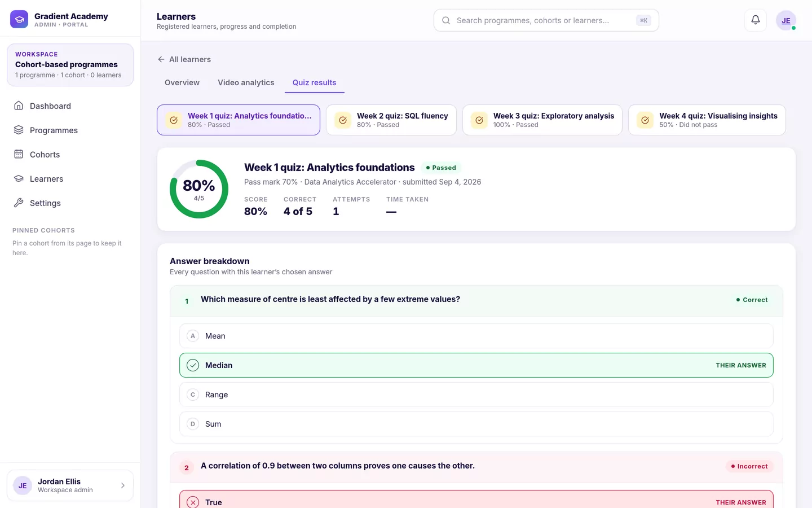Image resolution: width=812 pixels, height=508 pixels.
Task: Open the Cohort-based programmes workspace switcher
Action: [70, 65]
